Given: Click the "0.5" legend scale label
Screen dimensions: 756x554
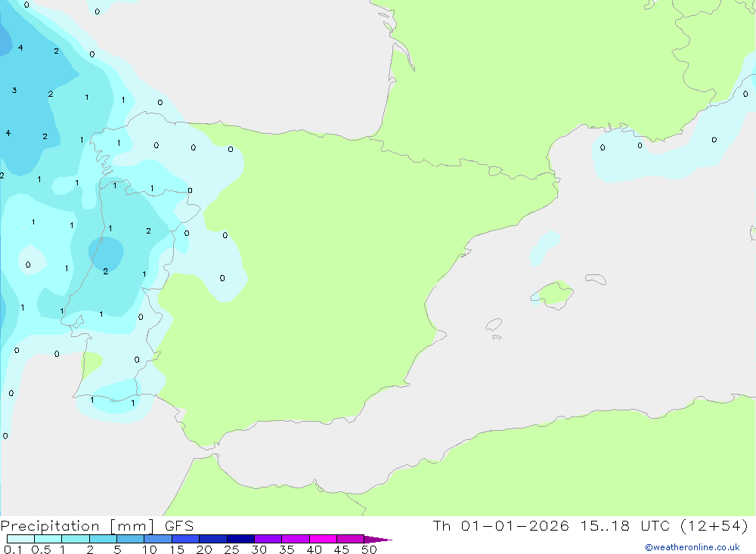Looking at the screenshot, I should coord(41,549).
